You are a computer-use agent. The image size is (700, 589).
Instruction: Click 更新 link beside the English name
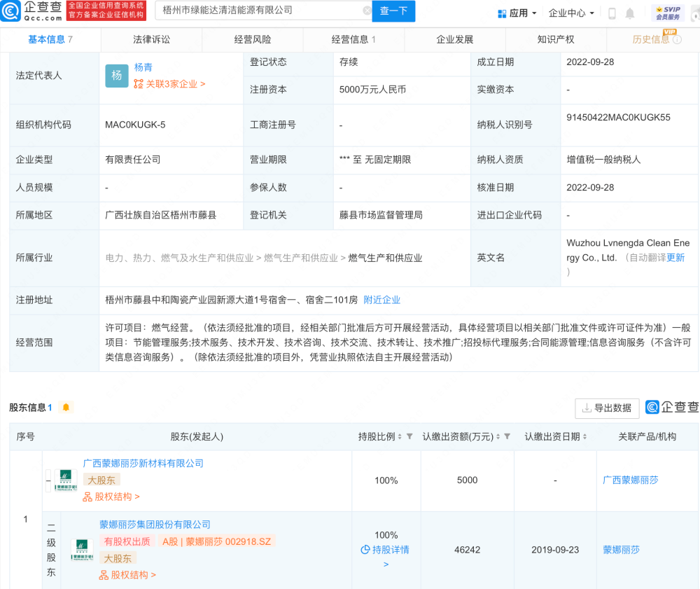tap(675, 258)
